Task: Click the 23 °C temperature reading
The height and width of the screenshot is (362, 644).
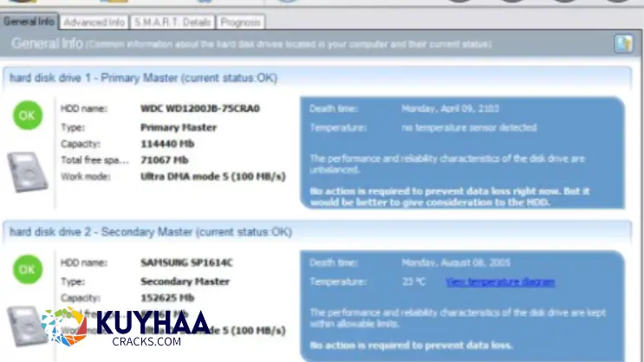Action: 412,281
